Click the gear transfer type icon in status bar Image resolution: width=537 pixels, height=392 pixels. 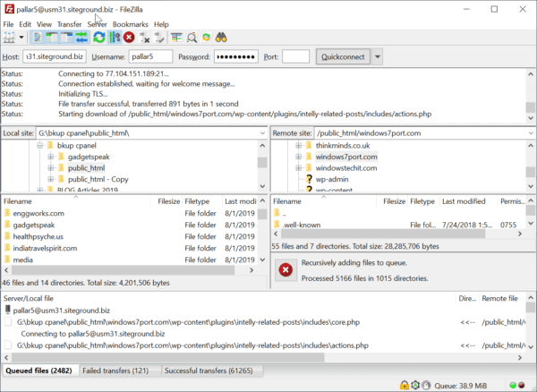click(415, 385)
